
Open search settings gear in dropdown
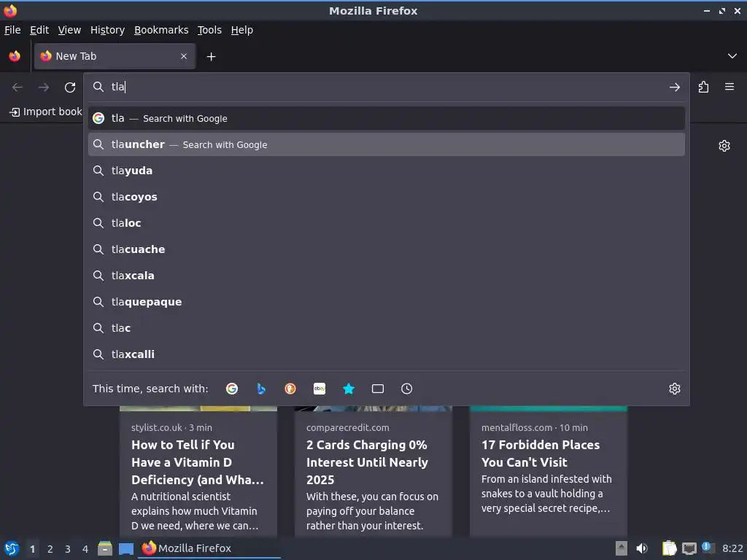[675, 389]
